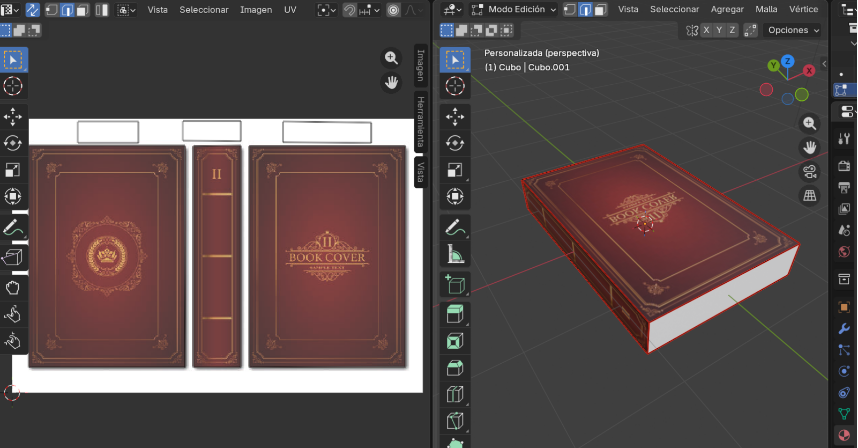Switch to orthographic/perspective grid view icon
The image size is (858, 448).
pos(810,195)
